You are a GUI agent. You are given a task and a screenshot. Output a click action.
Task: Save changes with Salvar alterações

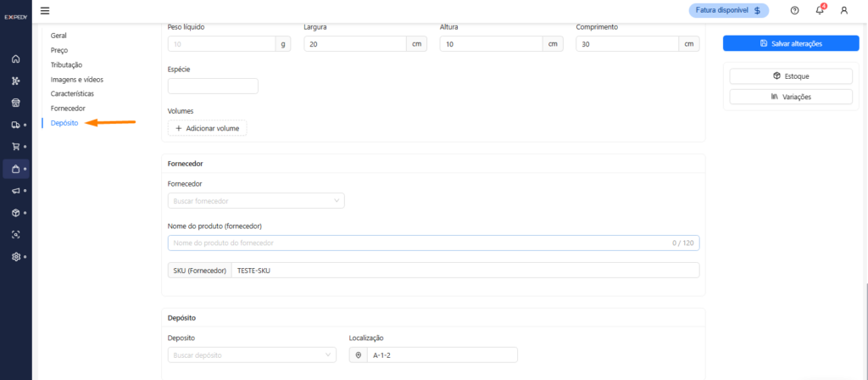point(791,43)
